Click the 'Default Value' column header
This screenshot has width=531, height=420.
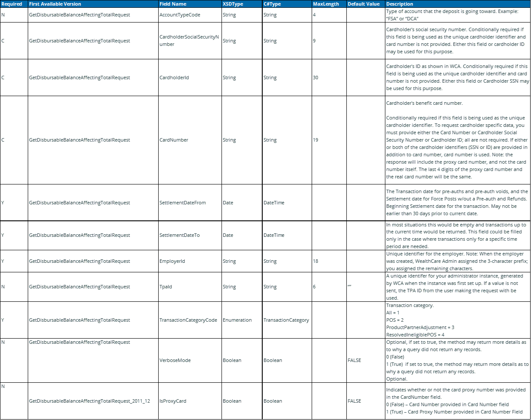point(365,4)
